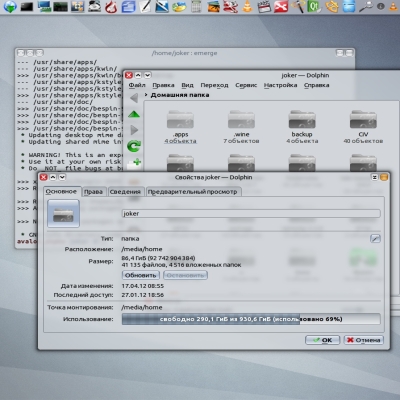
Task: Click the system monitor graph icon in panel
Action: 61,6
